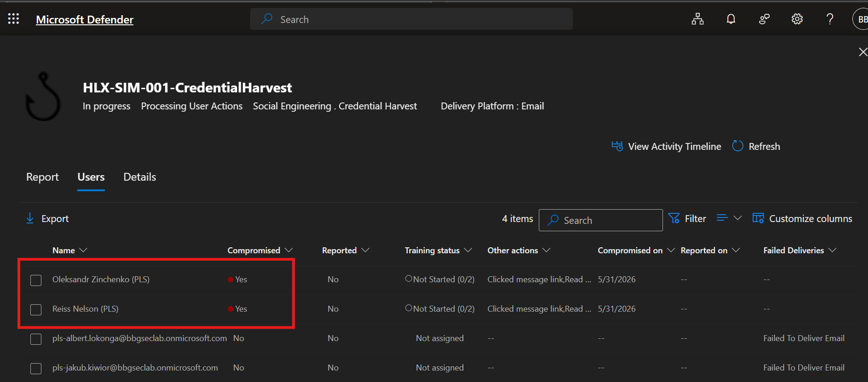
Task: Open user Oleksandr Zinchenko (PLS)
Action: click(x=101, y=279)
